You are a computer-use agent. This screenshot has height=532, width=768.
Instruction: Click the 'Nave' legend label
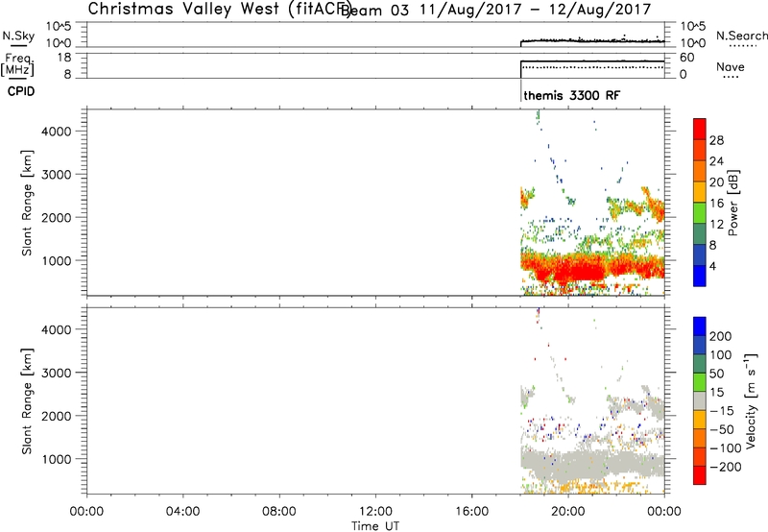coord(731,66)
